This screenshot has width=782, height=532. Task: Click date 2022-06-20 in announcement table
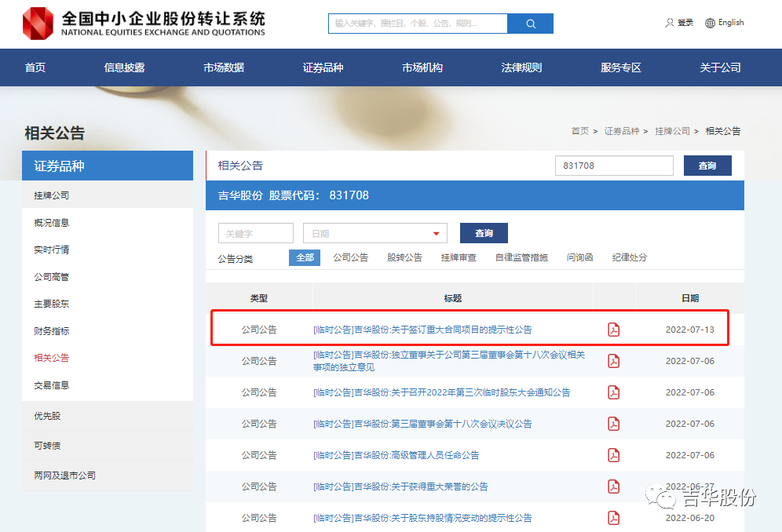tap(689, 518)
